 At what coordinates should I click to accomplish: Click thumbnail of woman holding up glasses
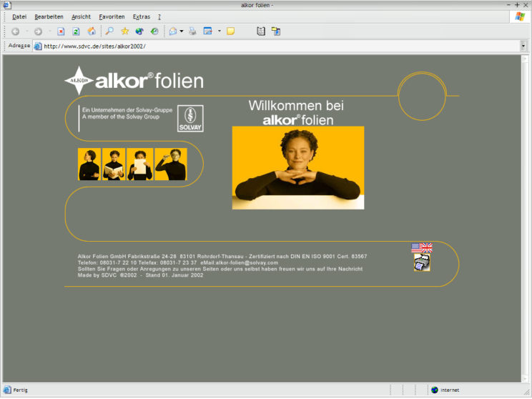[171, 164]
